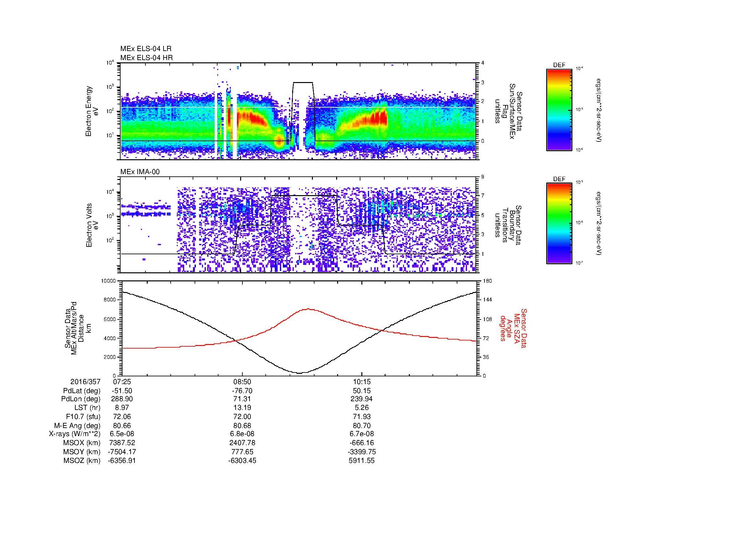The height and width of the screenshot is (534, 756).
Task: Click the X-rays (W/m**2) row label
Action: [x=75, y=434]
